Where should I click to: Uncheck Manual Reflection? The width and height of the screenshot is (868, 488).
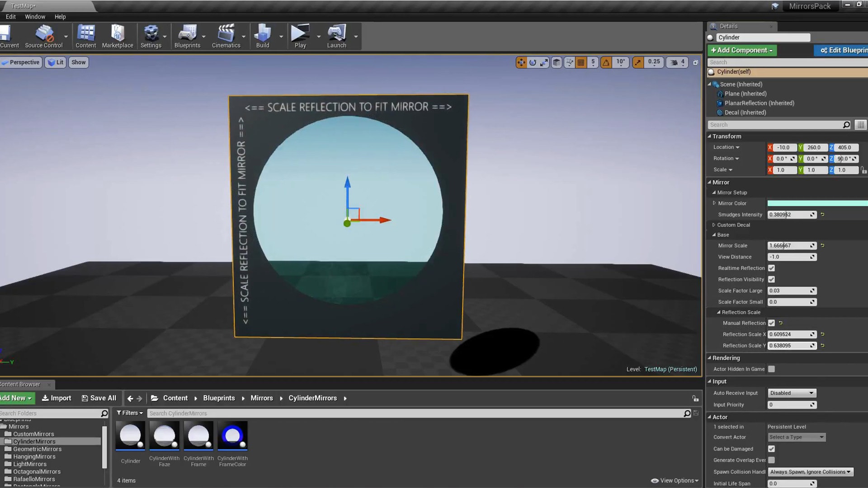click(772, 323)
